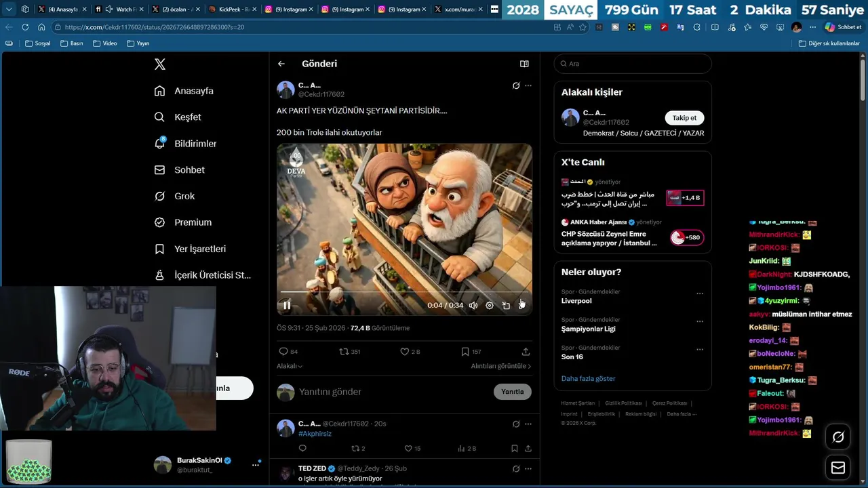Viewport: 868px width, 488px height.
Task: Go to Anasayfa in the sidebar
Action: click(184, 91)
